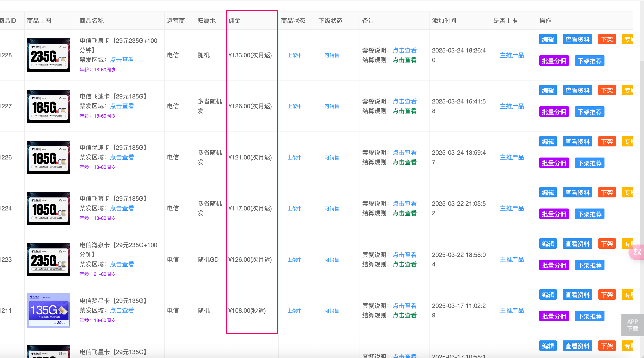Click 下架 for 电信海泉卡
The height and width of the screenshot is (358, 644).
pyautogui.click(x=607, y=244)
